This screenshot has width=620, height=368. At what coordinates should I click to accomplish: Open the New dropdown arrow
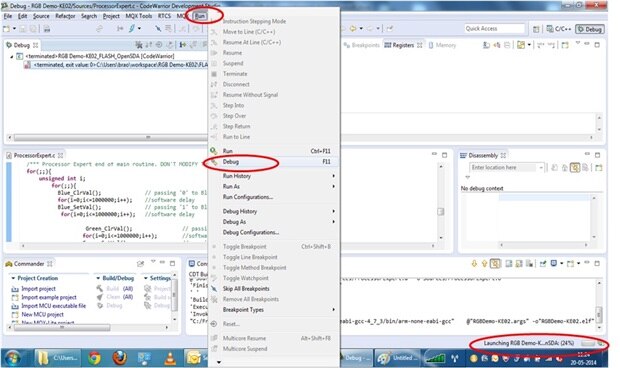click(x=14, y=29)
